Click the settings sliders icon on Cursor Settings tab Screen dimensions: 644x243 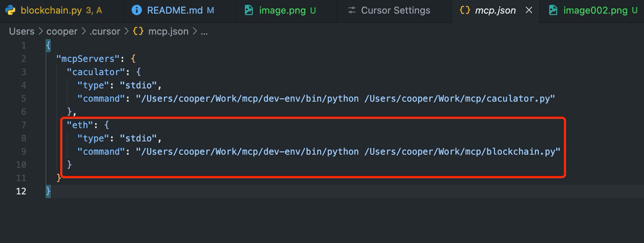coord(352,10)
